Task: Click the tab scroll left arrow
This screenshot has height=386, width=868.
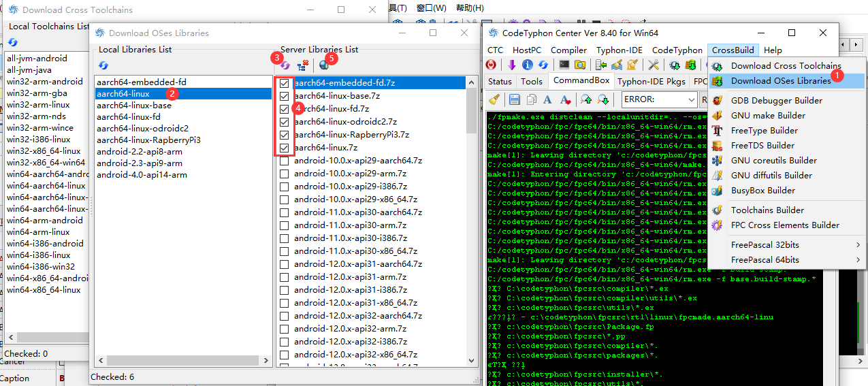Action: 844,44
